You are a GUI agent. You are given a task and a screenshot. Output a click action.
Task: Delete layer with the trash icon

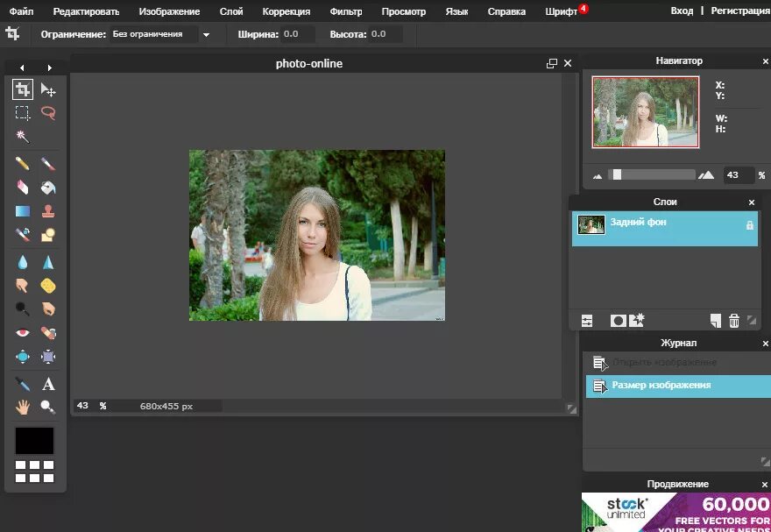point(734,321)
